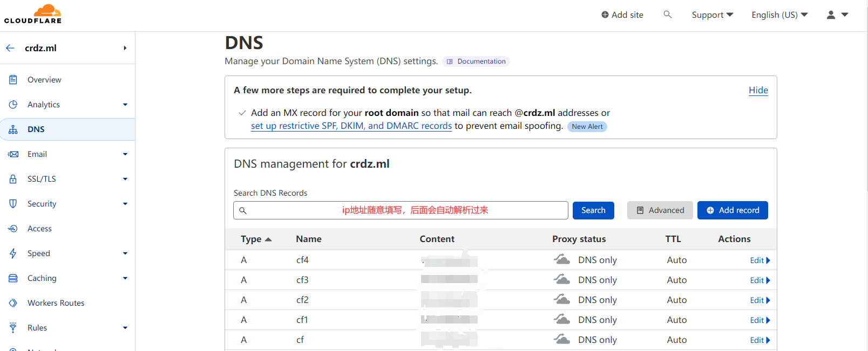Viewport: 868px width, 351px height.
Task: Expand the Rules sidebar section
Action: tap(125, 328)
